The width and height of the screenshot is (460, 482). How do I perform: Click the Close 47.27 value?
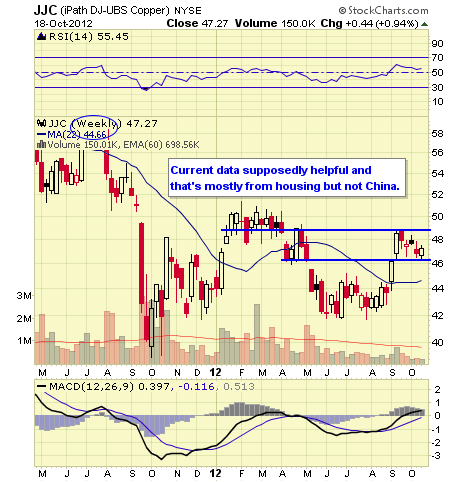click(x=197, y=23)
